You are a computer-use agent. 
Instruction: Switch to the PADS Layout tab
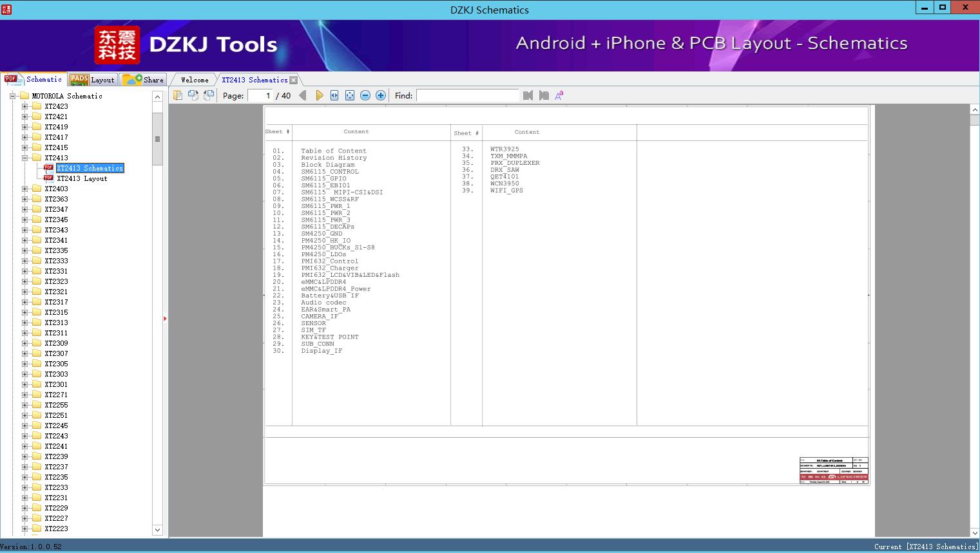pyautogui.click(x=91, y=80)
